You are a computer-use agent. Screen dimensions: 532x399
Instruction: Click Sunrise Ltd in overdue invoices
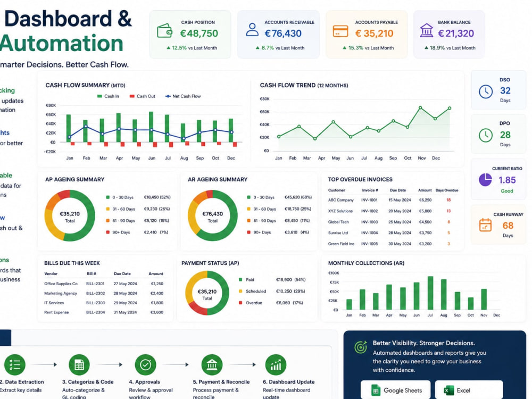tap(338, 233)
